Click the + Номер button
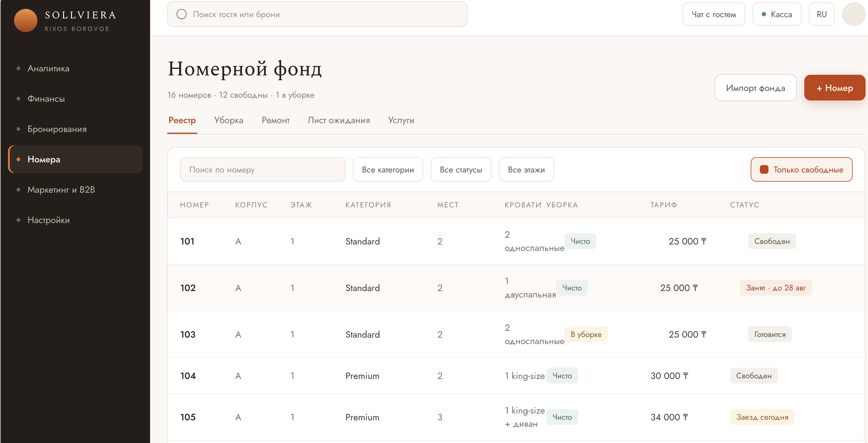Viewport: 868px width, 443px height. pos(834,88)
